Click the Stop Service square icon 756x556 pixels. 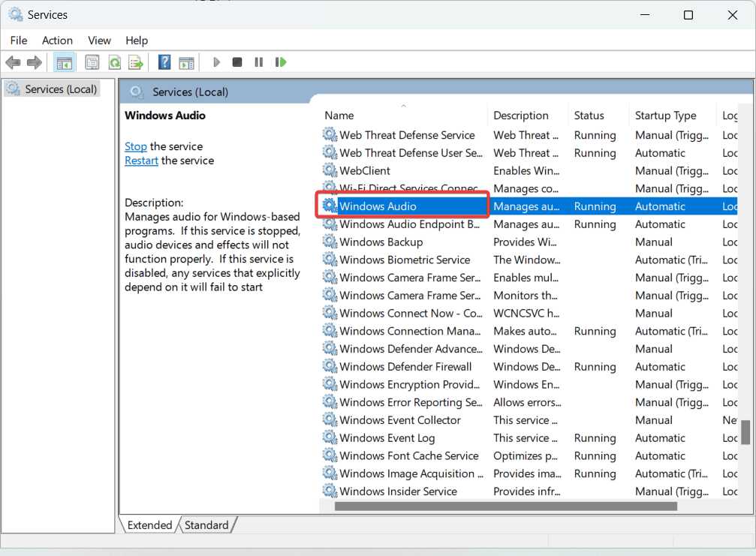click(237, 62)
